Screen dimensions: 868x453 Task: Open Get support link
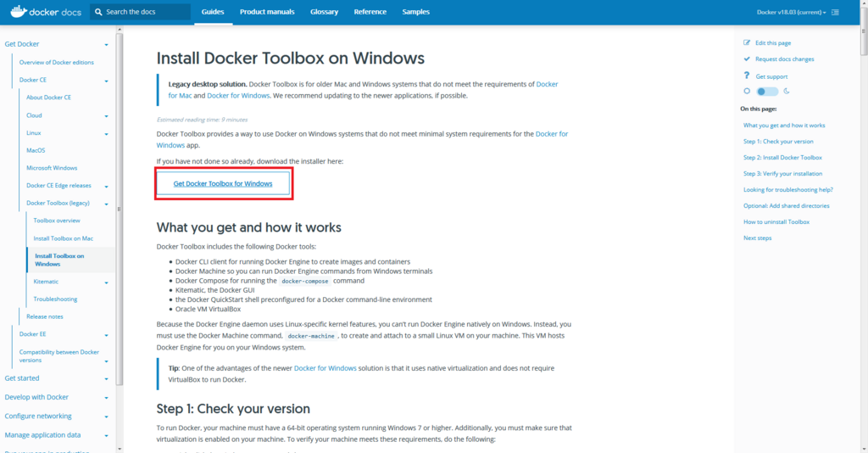[x=771, y=76]
